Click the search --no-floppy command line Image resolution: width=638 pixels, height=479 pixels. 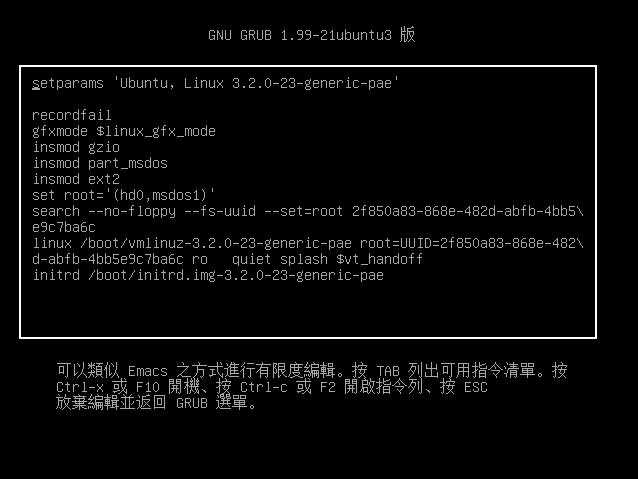click(x=308, y=211)
